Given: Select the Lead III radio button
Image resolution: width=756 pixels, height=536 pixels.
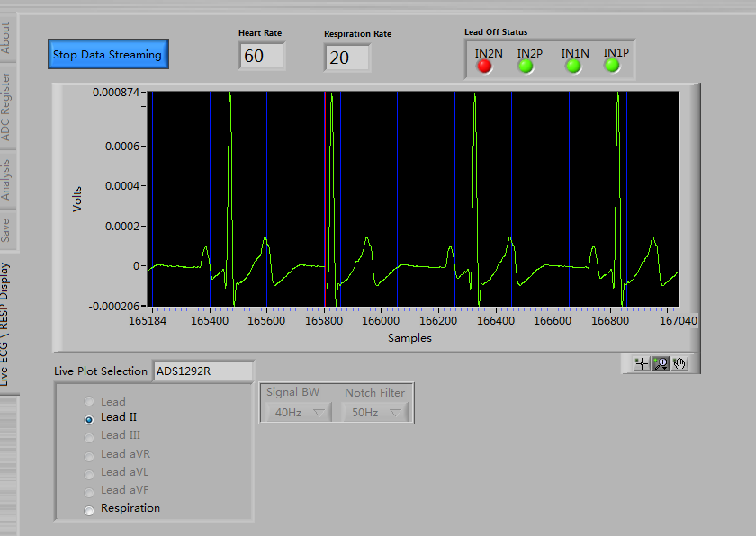Looking at the screenshot, I should coord(89,437).
